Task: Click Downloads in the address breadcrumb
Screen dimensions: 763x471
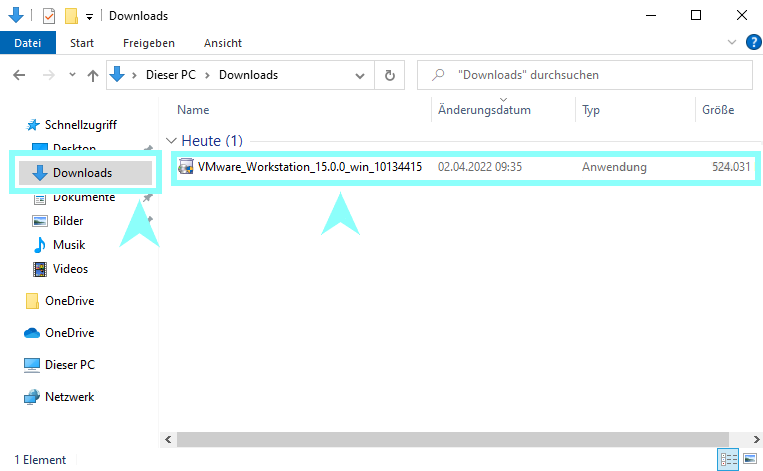Action: [248, 75]
